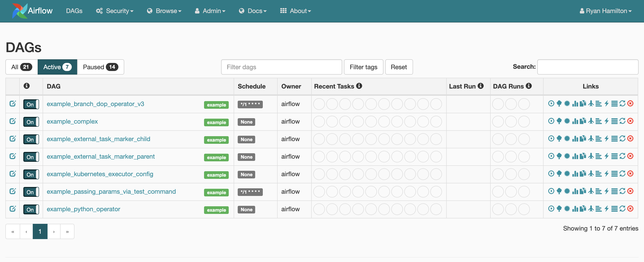Switch off the example_python_operator toggle
This screenshot has width=644, height=262.
31,209
